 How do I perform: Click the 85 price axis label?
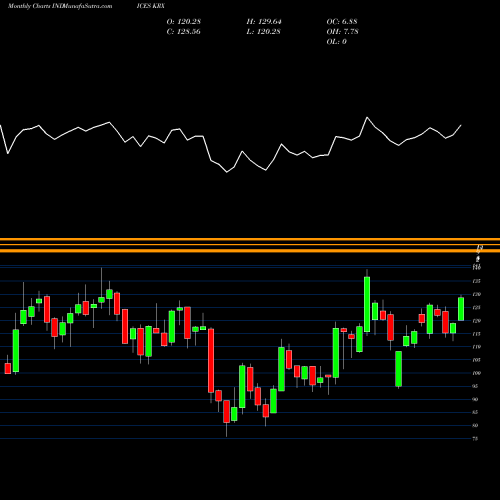[x=476, y=412]
